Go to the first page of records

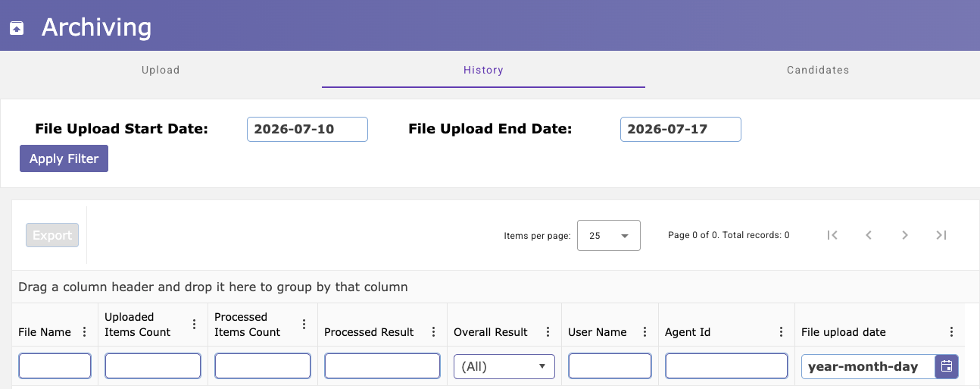[x=832, y=235]
